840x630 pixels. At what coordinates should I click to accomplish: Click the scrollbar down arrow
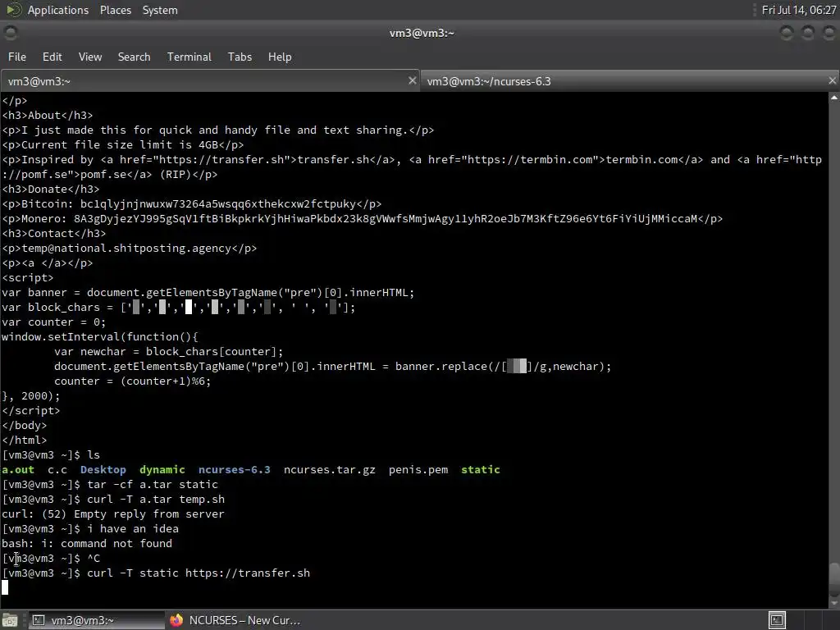834,603
